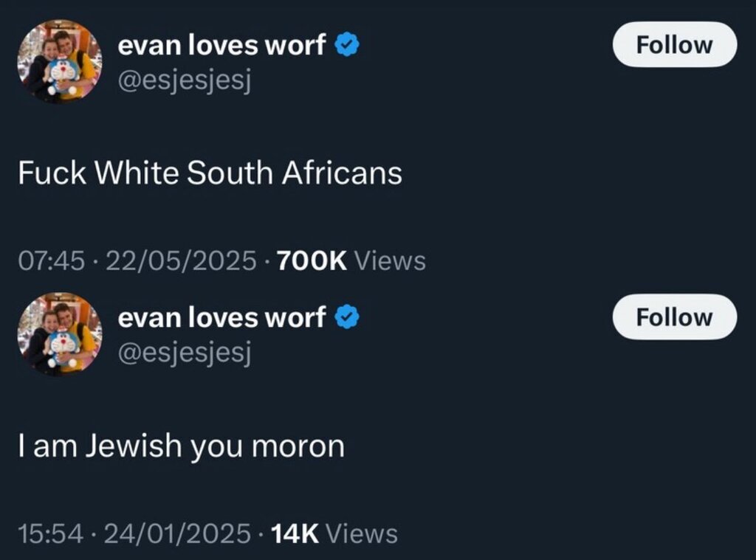Screen dimensions: 756x560
Task: Click the profile avatar on the 24/01/2025 tweet
Action: (60, 333)
